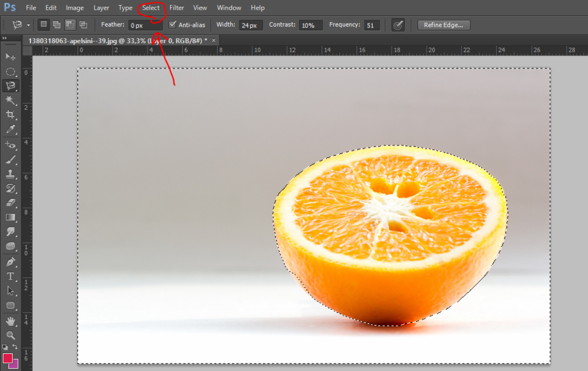Switch to the 1380318063-apelsini--39.jpg document tab
This screenshot has width=588, height=371.
[x=117, y=41]
